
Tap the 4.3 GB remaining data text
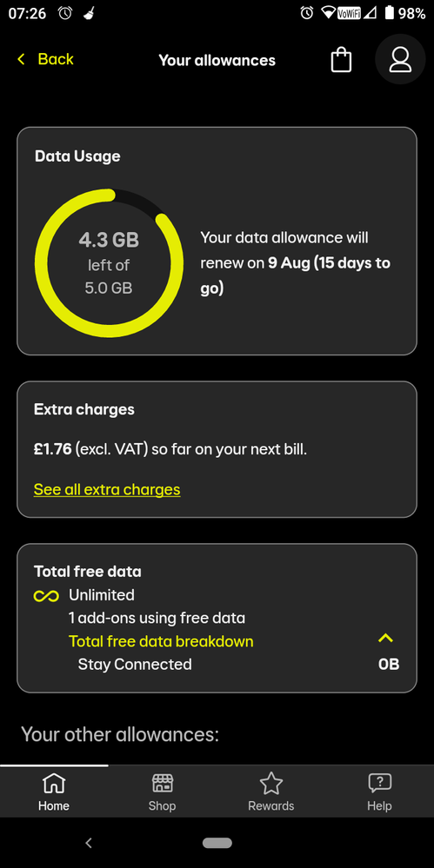pos(109,241)
